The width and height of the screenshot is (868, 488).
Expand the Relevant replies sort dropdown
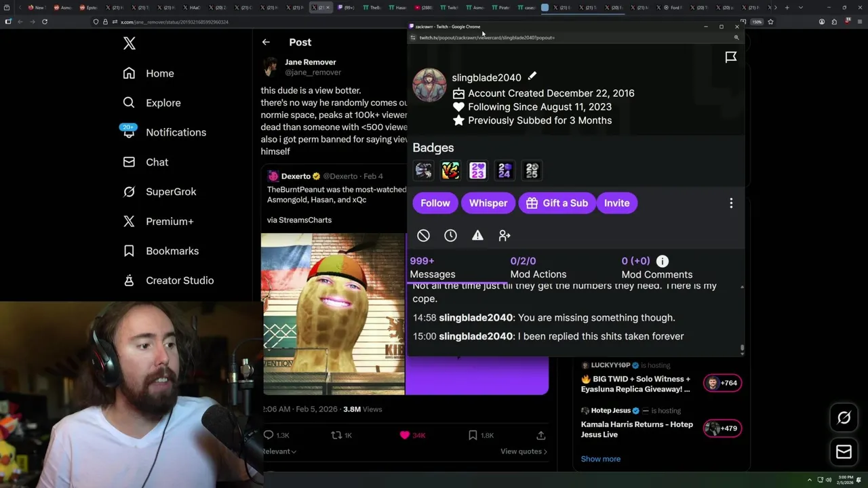click(279, 451)
